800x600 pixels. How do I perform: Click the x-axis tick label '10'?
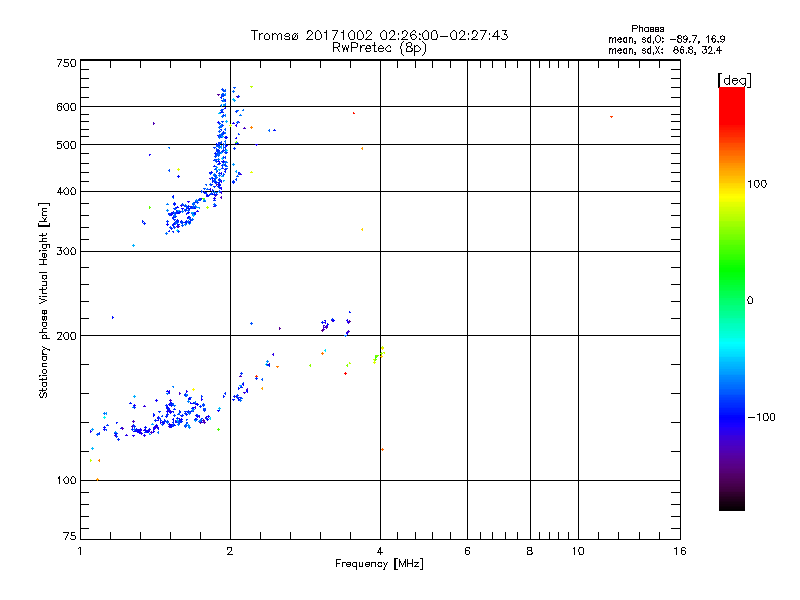coord(578,551)
